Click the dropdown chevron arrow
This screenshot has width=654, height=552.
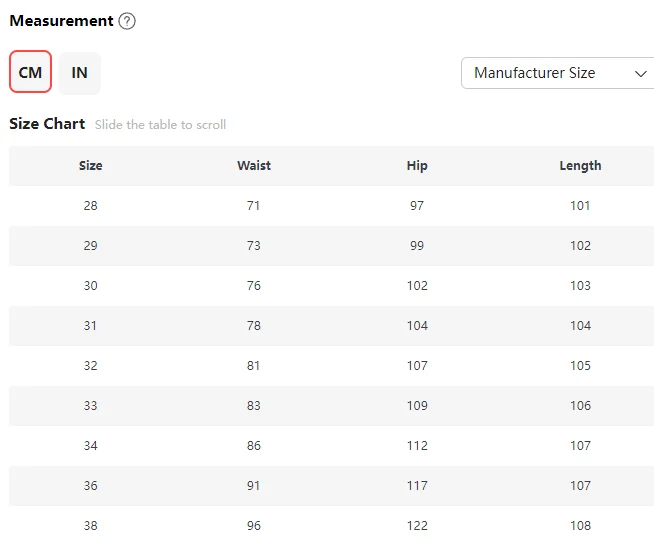click(x=640, y=74)
